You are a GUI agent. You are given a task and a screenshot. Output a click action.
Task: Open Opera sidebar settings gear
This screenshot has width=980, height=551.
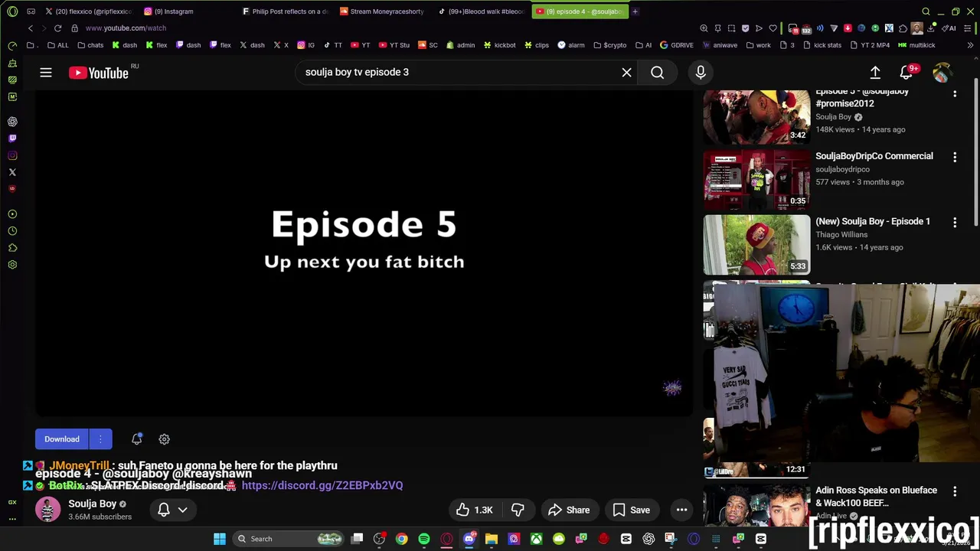[12, 265]
